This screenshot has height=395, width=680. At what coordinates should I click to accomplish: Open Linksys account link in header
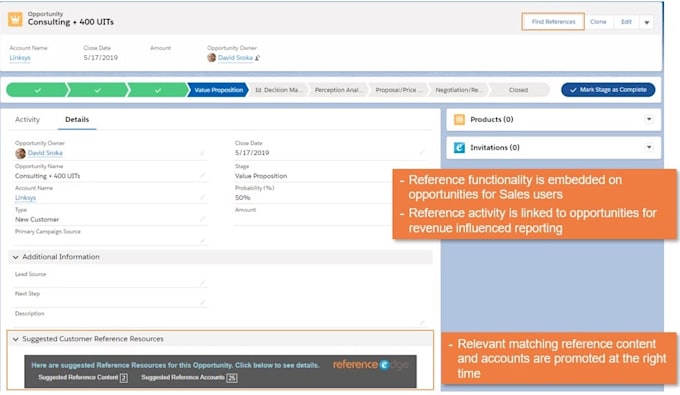coord(20,58)
